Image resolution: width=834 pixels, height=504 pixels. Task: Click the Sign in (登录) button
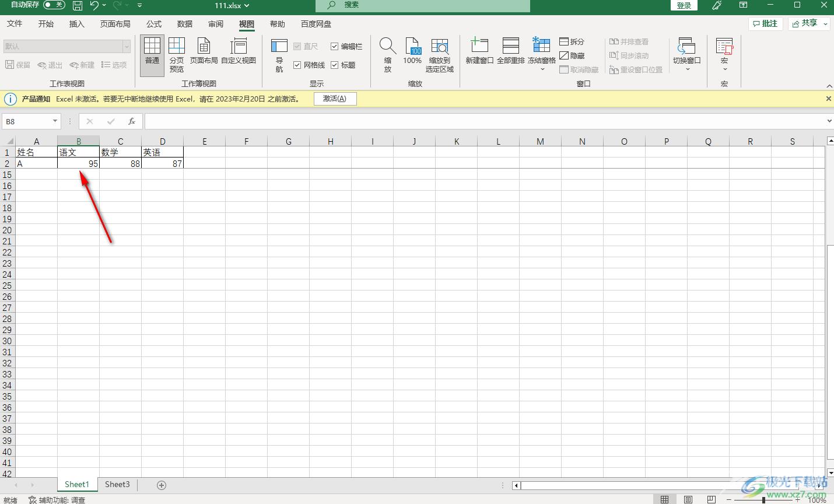[684, 5]
